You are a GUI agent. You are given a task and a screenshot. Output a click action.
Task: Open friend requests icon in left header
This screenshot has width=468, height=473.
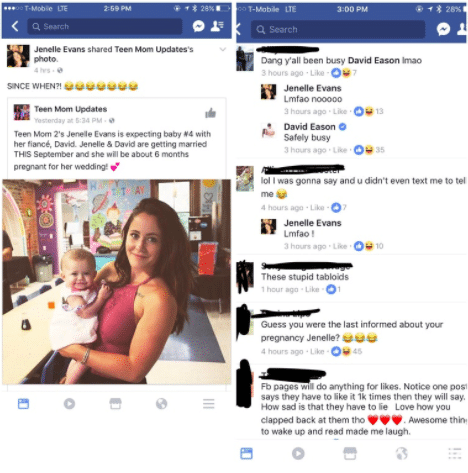click(x=217, y=26)
